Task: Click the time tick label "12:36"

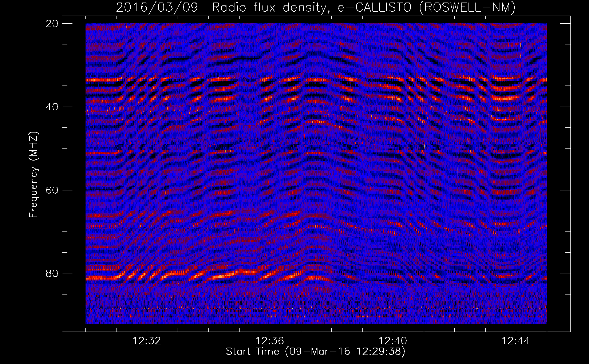Action: (270, 341)
